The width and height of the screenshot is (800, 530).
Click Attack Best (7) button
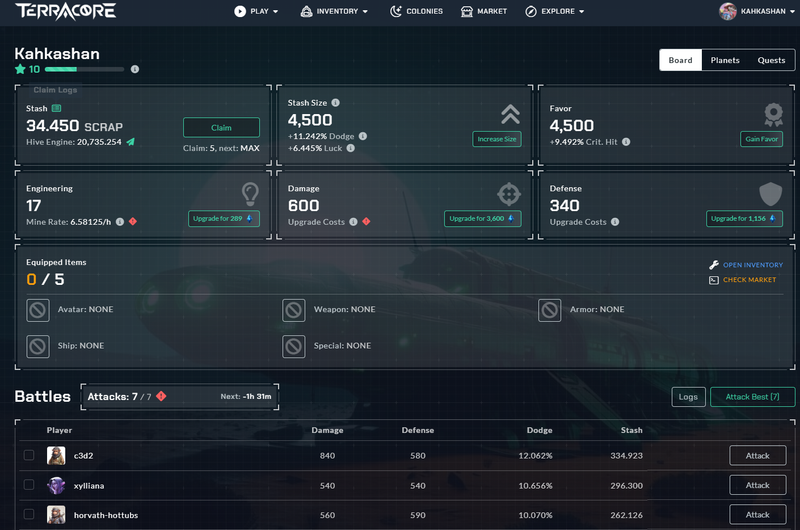click(753, 397)
